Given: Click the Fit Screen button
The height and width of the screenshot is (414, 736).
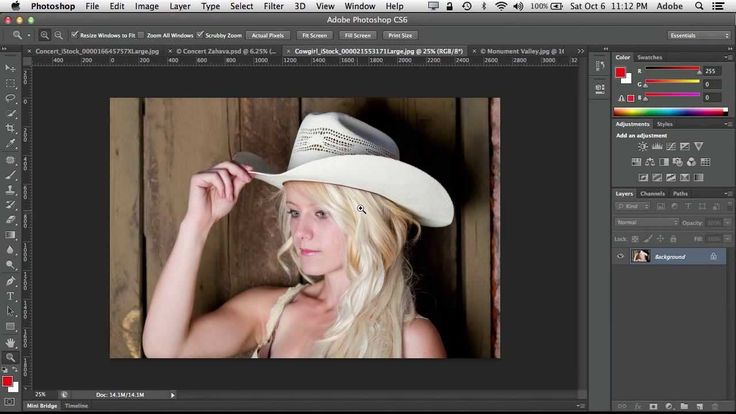Looking at the screenshot, I should click(311, 35).
